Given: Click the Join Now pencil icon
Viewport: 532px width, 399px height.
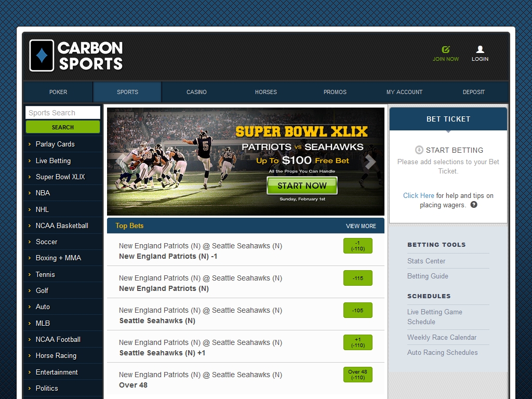Looking at the screenshot, I should click(x=446, y=49).
